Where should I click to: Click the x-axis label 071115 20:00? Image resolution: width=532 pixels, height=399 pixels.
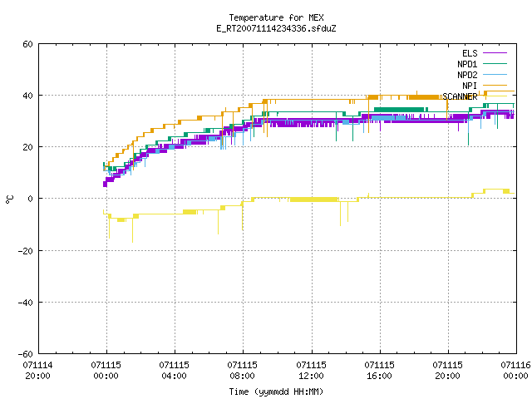[x=447, y=371]
